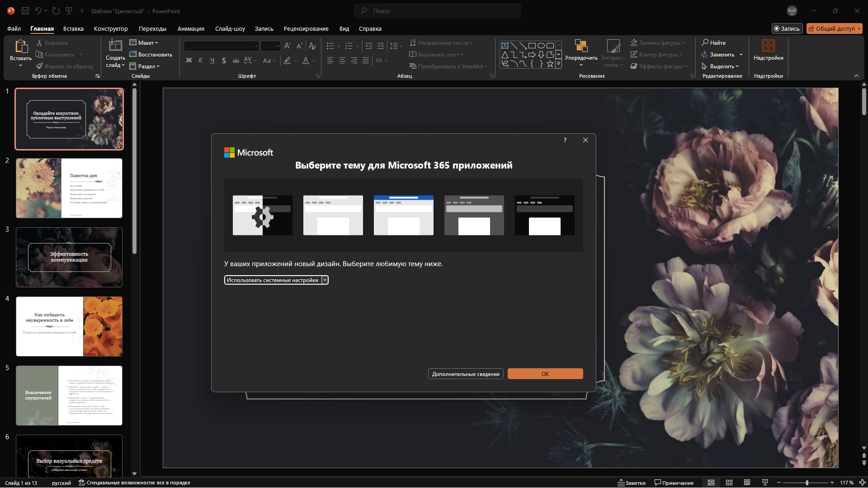Expand the Share button dropdown arrow
The height and width of the screenshot is (488, 868).
(859, 28)
